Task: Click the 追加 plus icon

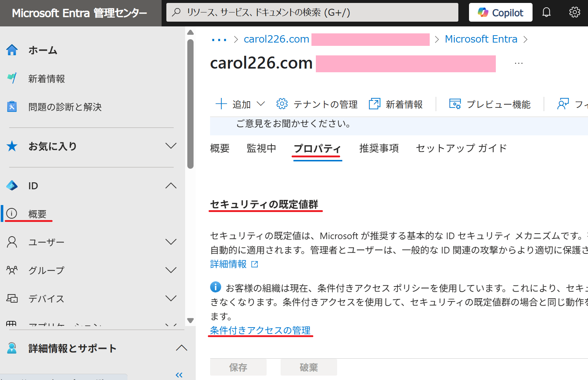Action: tap(221, 104)
